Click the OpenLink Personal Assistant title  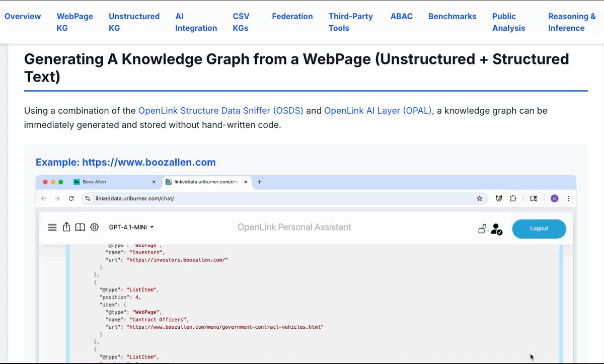point(294,227)
